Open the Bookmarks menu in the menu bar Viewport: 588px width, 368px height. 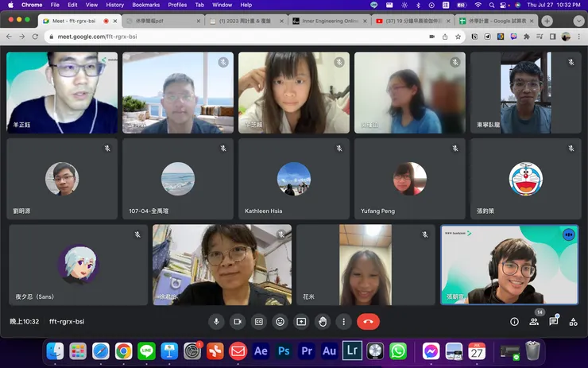[x=146, y=5]
